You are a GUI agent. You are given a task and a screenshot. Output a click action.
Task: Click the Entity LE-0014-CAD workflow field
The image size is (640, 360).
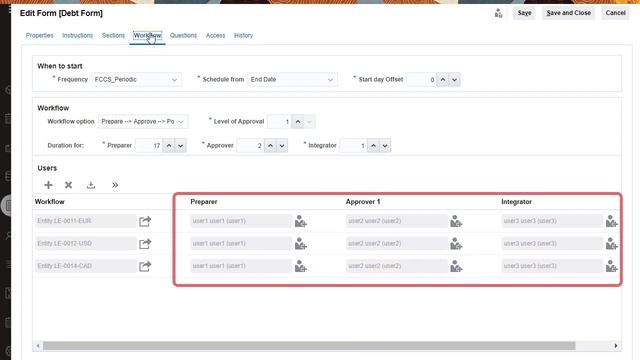coord(86,266)
